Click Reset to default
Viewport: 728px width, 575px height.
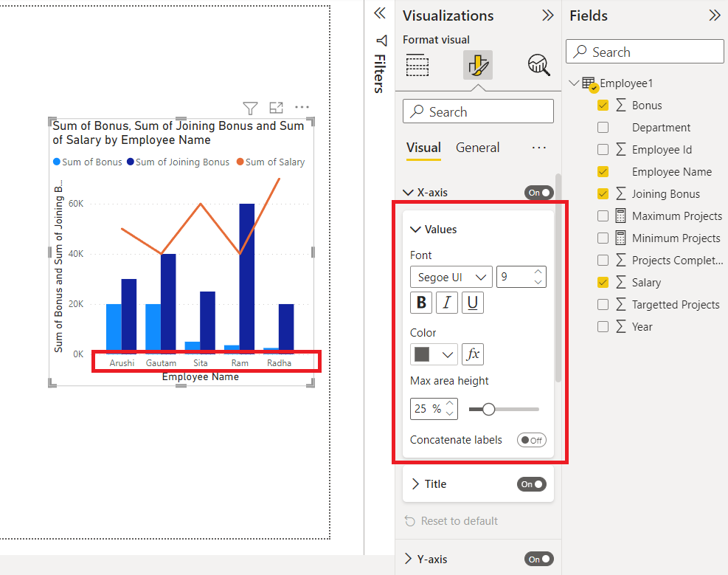451,521
